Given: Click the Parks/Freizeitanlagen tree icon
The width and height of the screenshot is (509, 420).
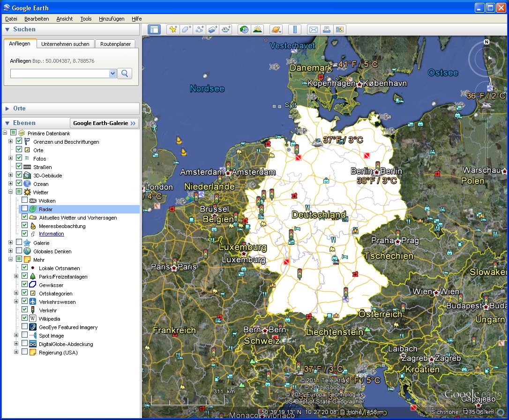Looking at the screenshot, I should [33, 276].
